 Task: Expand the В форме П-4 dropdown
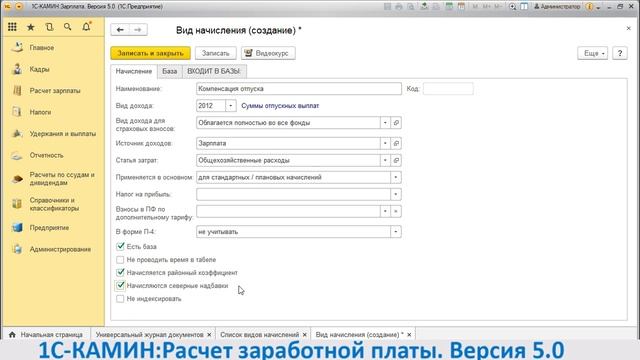coord(396,231)
